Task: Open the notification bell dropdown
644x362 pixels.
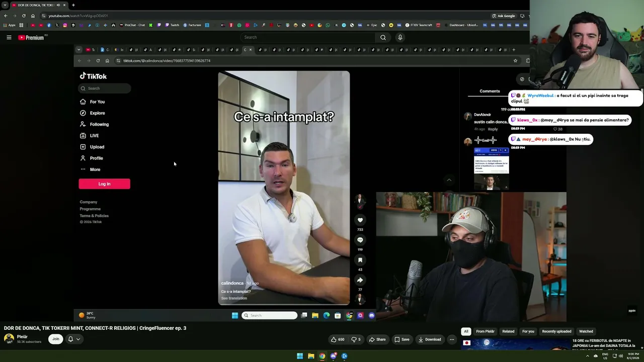Action: pyautogui.click(x=74, y=339)
